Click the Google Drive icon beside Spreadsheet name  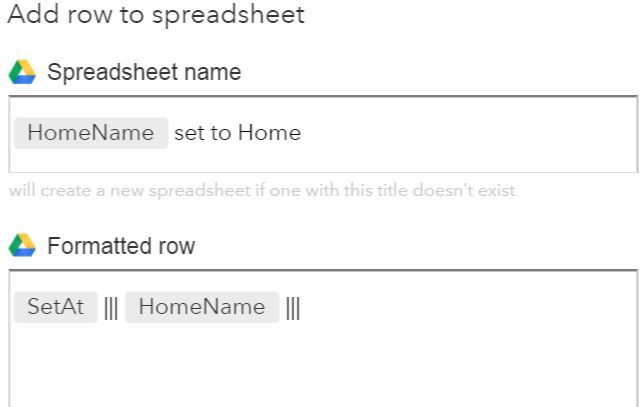point(22,73)
